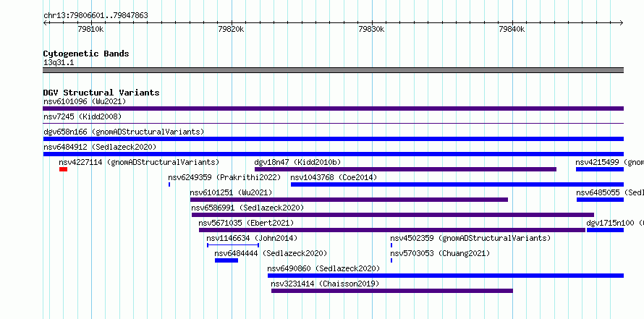Screen dimensions: 644x319
Task: Open the nsv6484912 (Sedlazeck2020) blue bar
Action: [333, 154]
